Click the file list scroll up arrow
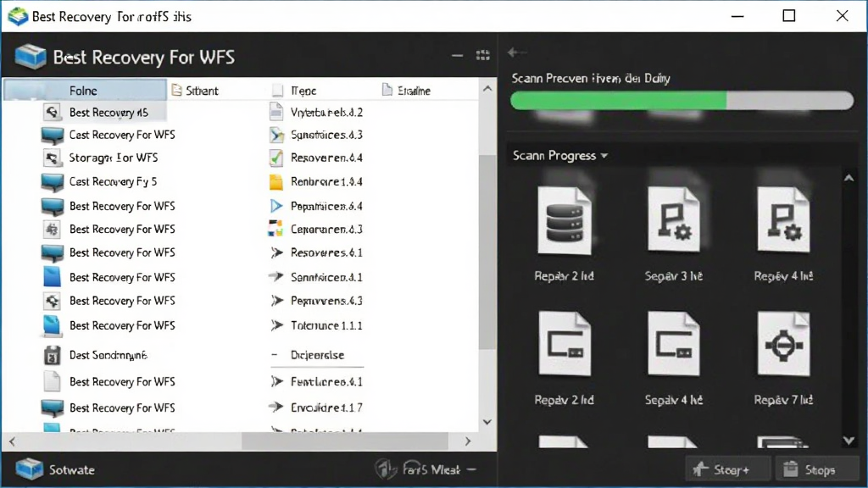The image size is (868, 488). tap(487, 88)
